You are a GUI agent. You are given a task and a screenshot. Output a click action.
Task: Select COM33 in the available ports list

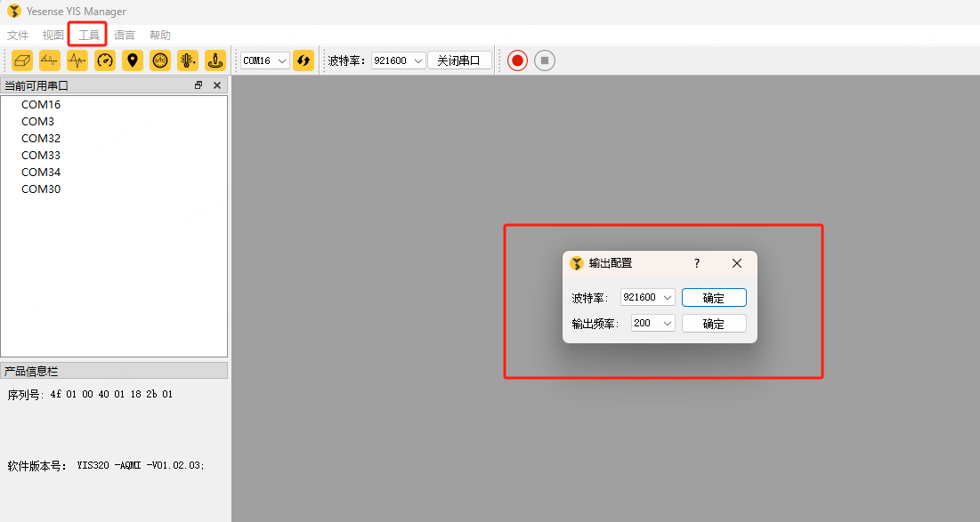tap(41, 155)
